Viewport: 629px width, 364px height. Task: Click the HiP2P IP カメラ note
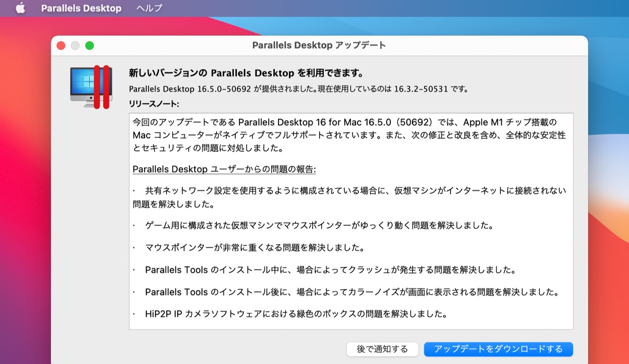tap(290, 315)
